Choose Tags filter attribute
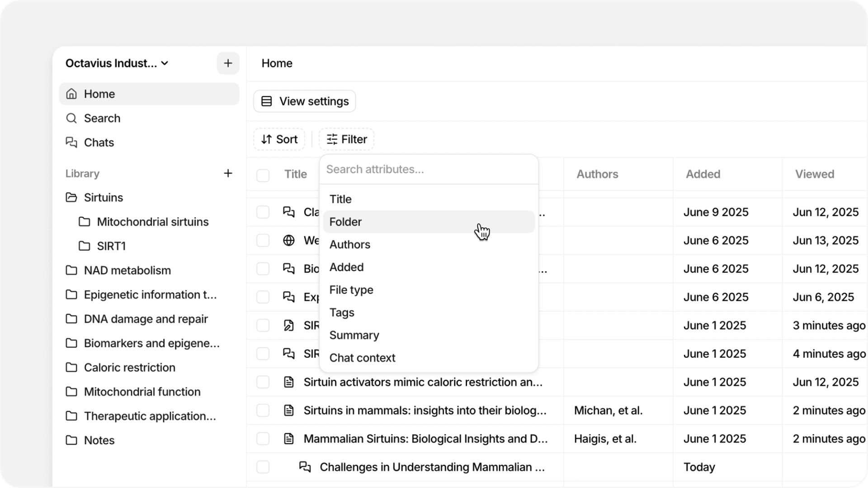This screenshot has height=488, width=868. [429, 312]
